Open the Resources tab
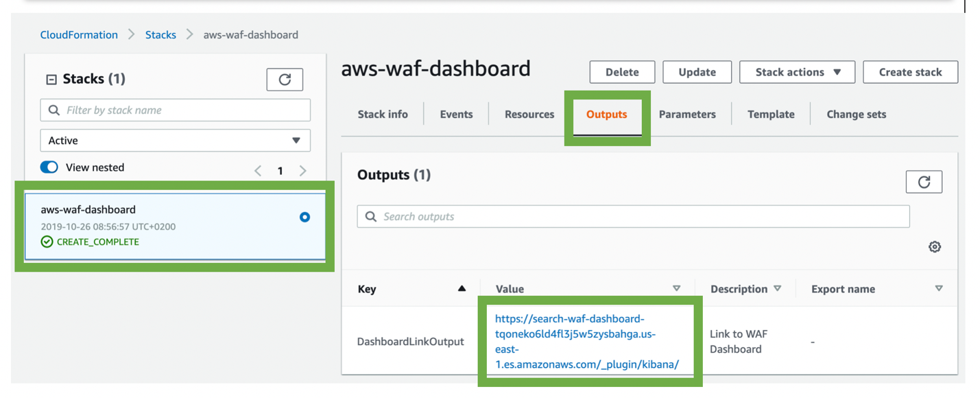The image size is (980, 398). (529, 115)
